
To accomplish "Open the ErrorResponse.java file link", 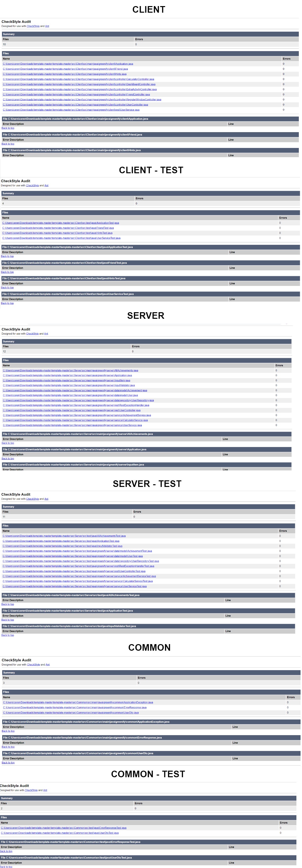I will pyautogui.click(x=75, y=708).
